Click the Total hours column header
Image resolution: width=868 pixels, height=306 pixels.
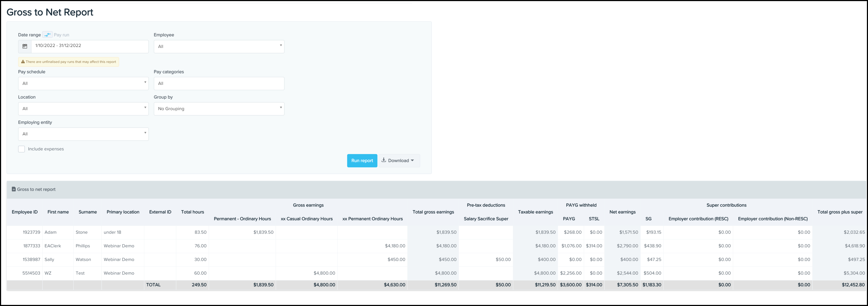192,212
